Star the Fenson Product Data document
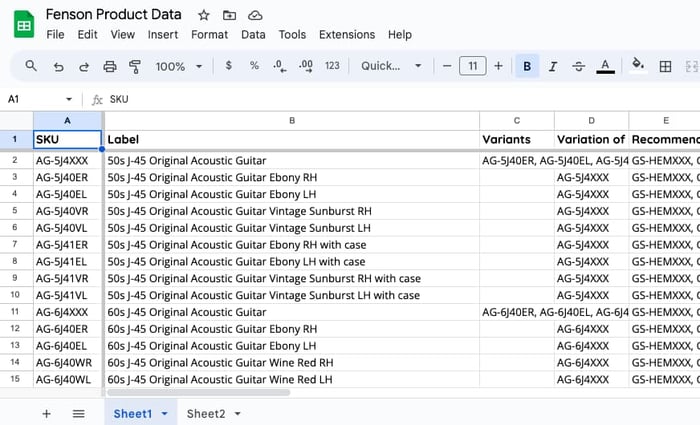 204,15
